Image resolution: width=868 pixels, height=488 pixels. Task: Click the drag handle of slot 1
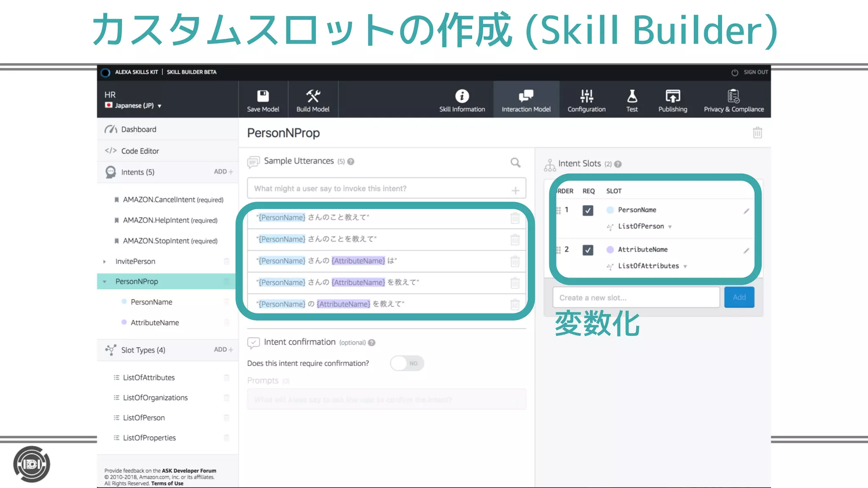click(559, 210)
